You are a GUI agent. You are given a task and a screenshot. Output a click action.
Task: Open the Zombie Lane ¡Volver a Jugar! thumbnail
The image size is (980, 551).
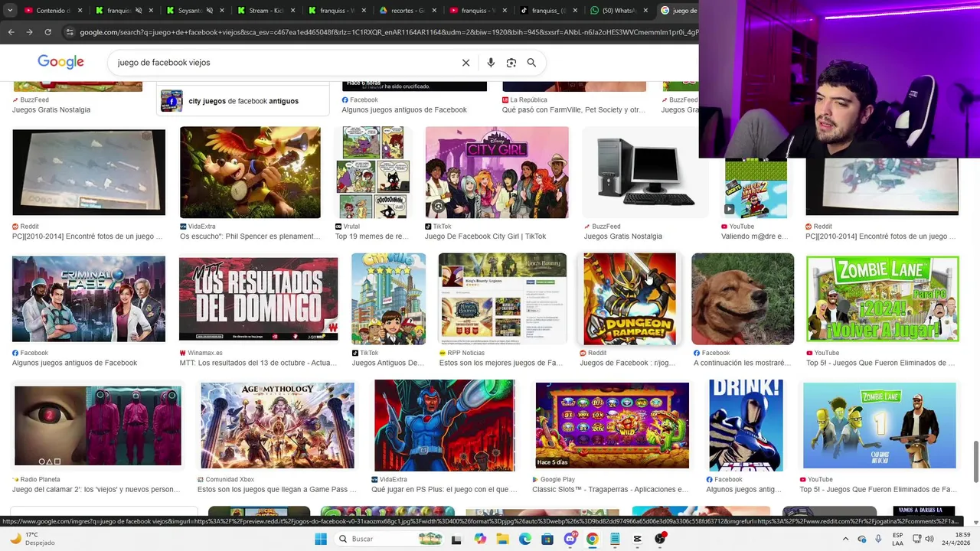[x=882, y=298]
